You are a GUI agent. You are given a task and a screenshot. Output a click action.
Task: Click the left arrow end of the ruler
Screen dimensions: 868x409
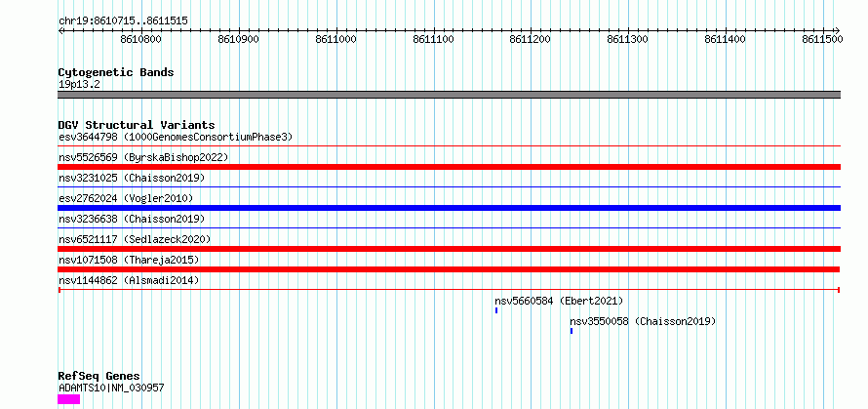pyautogui.click(x=60, y=30)
